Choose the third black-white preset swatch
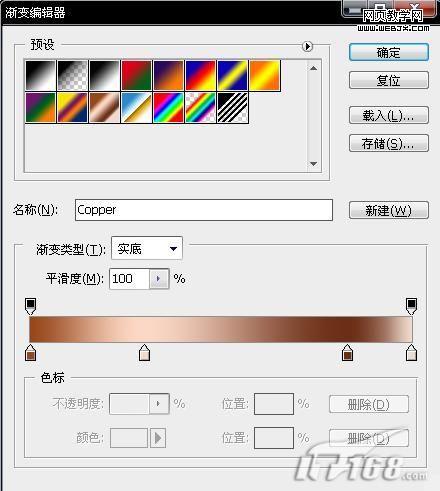The width and height of the screenshot is (440, 491). click(x=104, y=75)
